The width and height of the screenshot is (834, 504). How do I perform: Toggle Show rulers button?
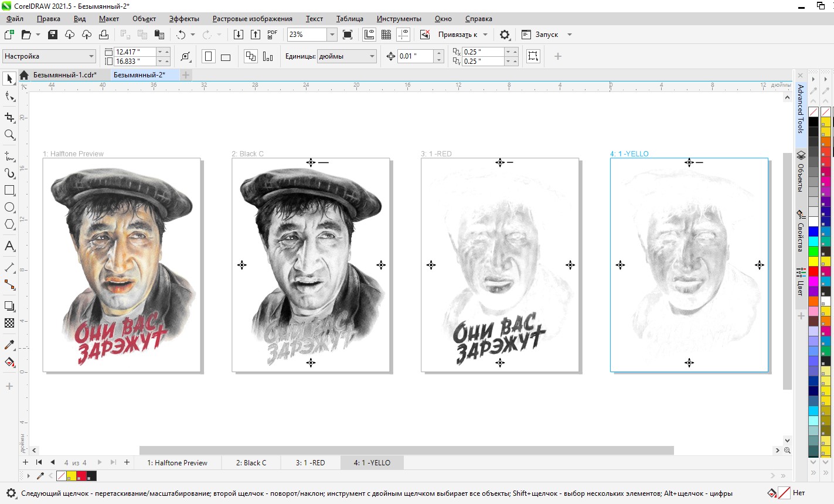[369, 35]
